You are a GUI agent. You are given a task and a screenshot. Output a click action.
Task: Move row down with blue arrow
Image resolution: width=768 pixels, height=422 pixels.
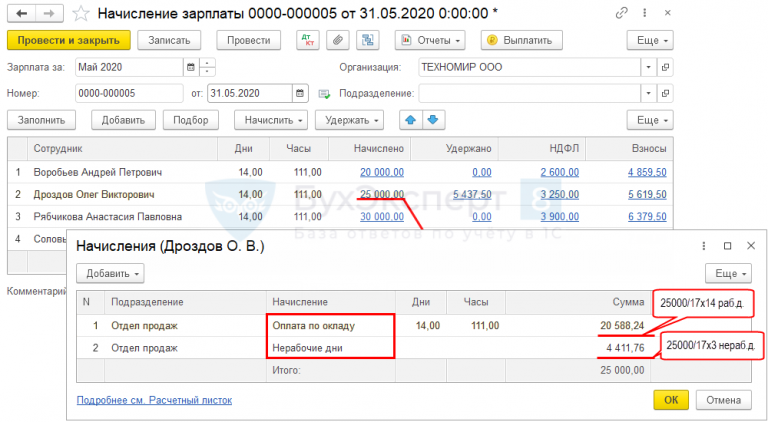(432, 120)
